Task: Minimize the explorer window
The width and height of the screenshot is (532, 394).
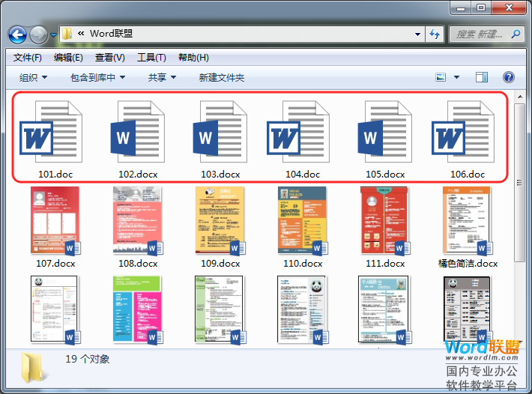Action: click(x=461, y=7)
